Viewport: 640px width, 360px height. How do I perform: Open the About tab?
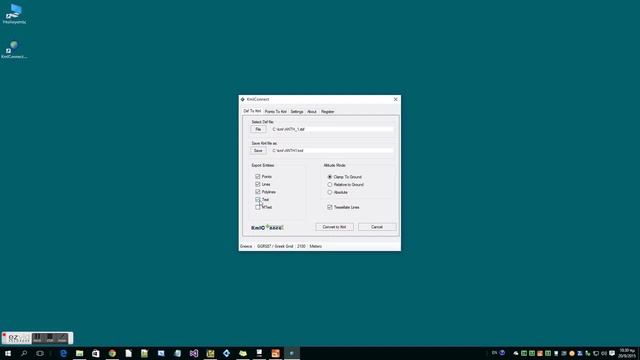click(x=311, y=111)
